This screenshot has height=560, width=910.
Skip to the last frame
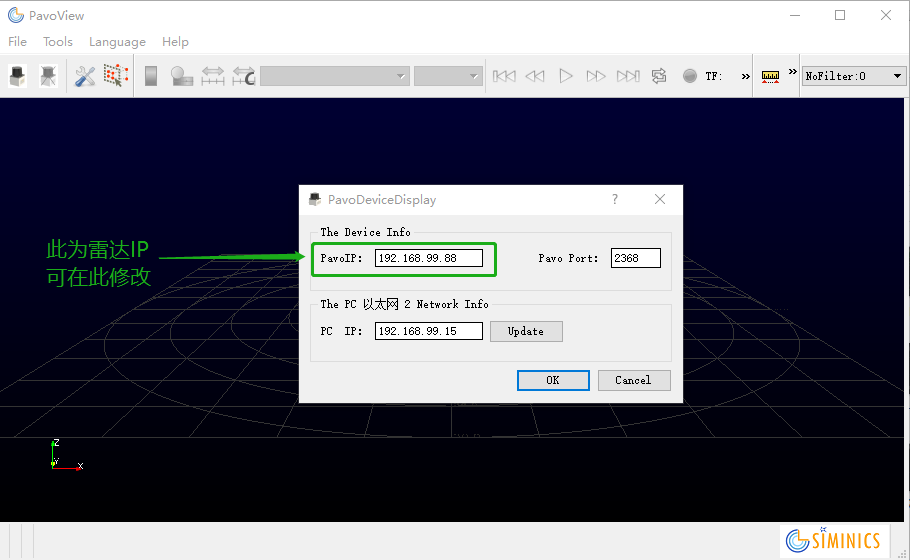pos(628,76)
